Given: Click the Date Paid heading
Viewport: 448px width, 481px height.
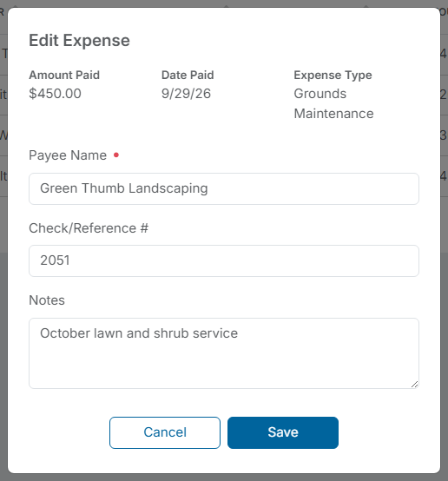Looking at the screenshot, I should pyautogui.click(x=188, y=76).
